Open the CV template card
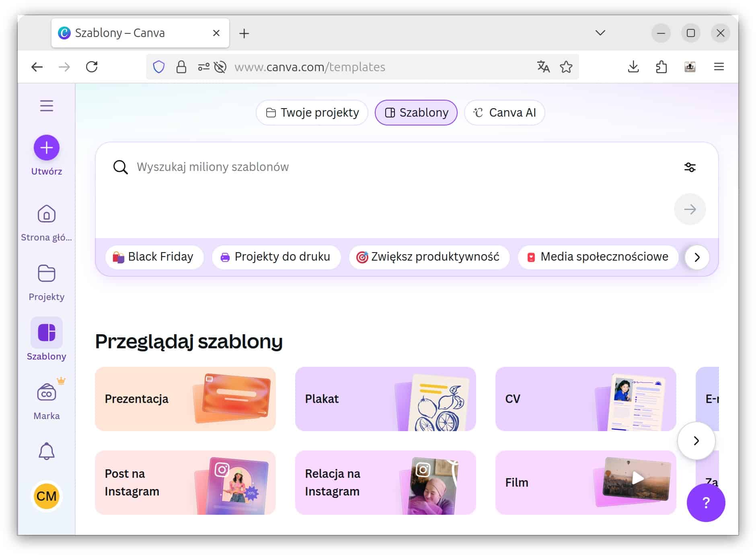This screenshot has width=756, height=555. (x=586, y=399)
